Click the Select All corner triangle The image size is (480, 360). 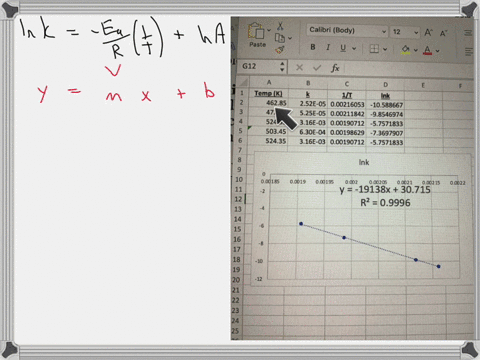243,81
